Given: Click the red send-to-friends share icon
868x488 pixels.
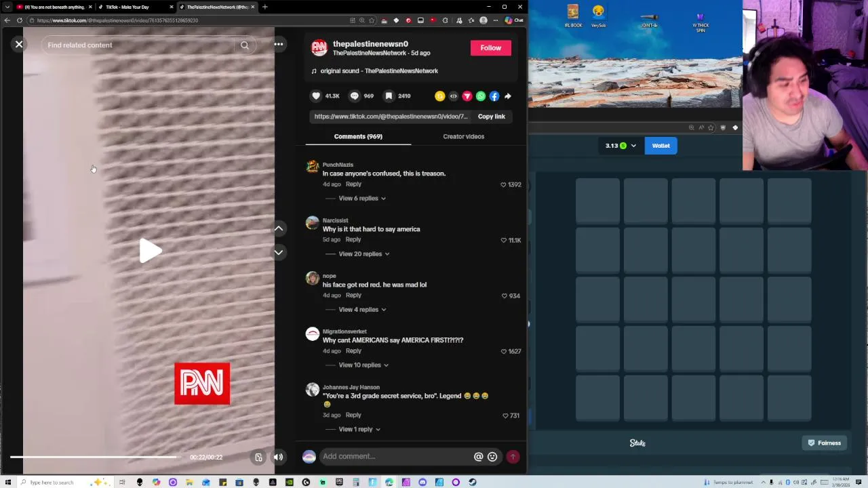Looking at the screenshot, I should [x=467, y=96].
